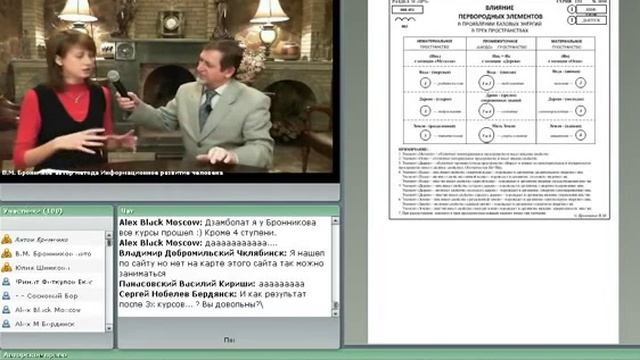
Task: Click scroll-up arrow of chat panel
Action: click(x=336, y=221)
